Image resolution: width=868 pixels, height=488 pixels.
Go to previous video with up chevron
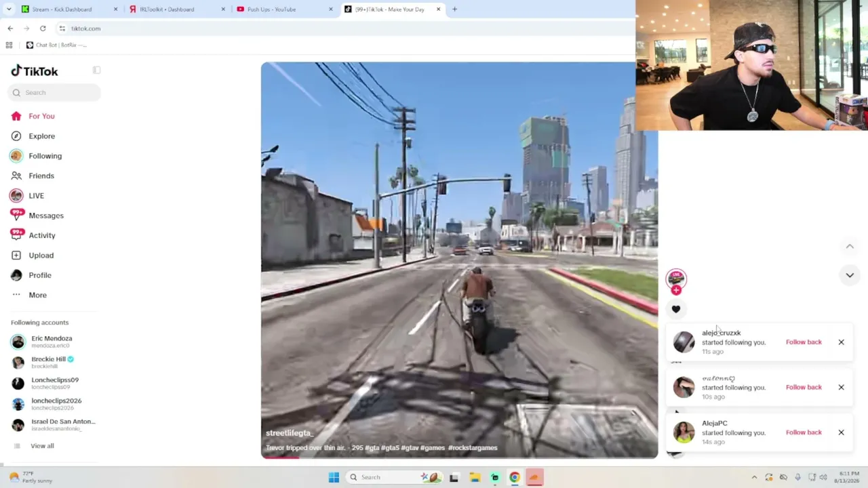pos(850,247)
